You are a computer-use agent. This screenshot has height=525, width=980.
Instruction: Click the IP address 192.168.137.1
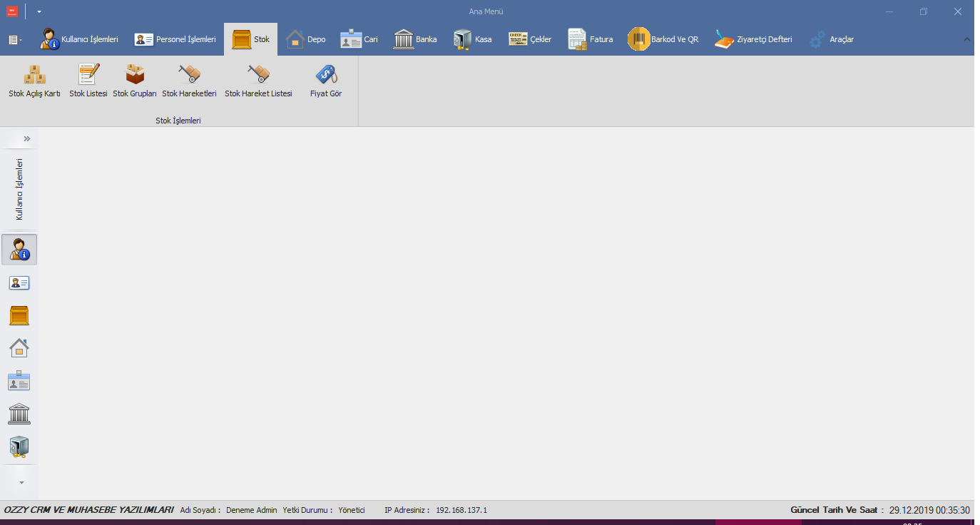coord(461,510)
